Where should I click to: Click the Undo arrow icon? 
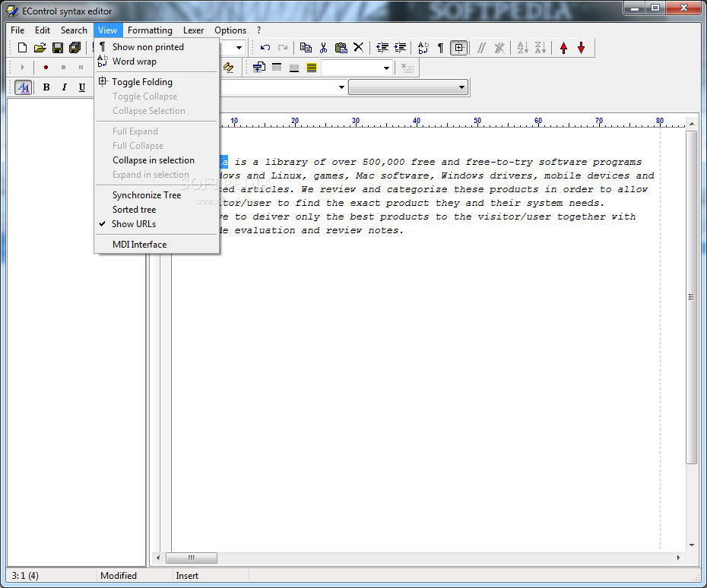tap(265, 47)
